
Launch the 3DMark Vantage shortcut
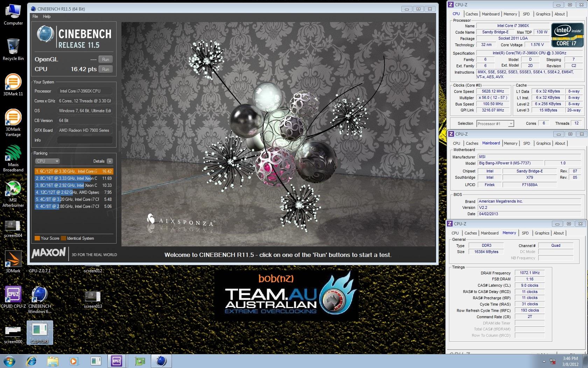[x=13, y=123]
